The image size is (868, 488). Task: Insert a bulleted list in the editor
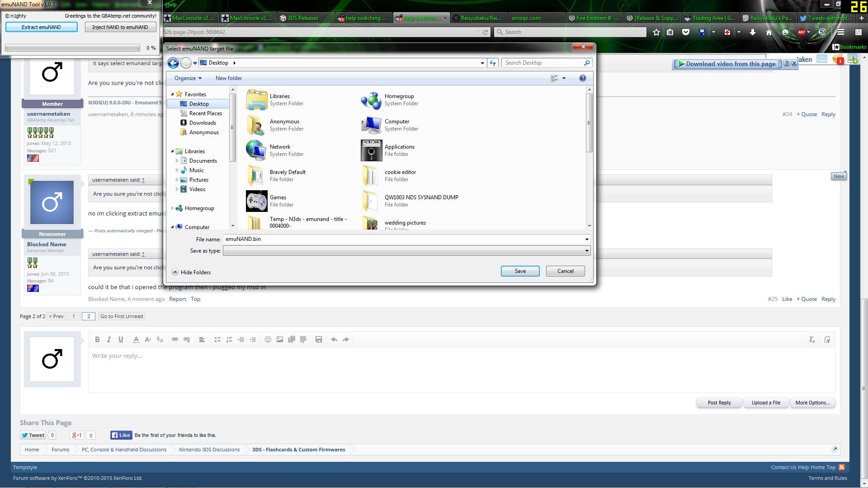[217, 339]
